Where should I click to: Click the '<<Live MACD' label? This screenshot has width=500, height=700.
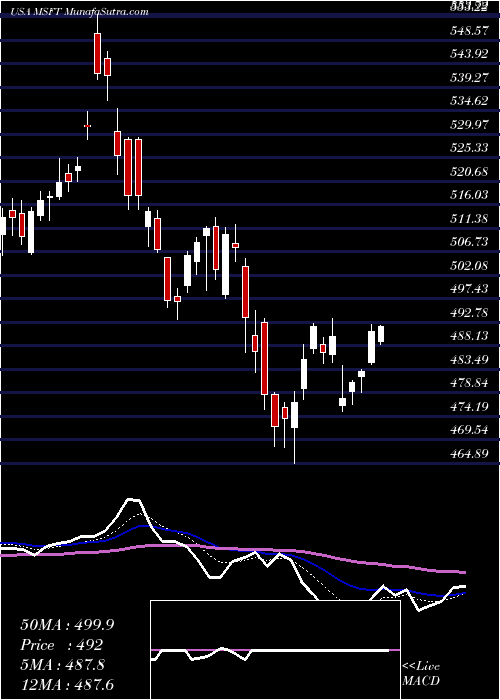pyautogui.click(x=421, y=673)
